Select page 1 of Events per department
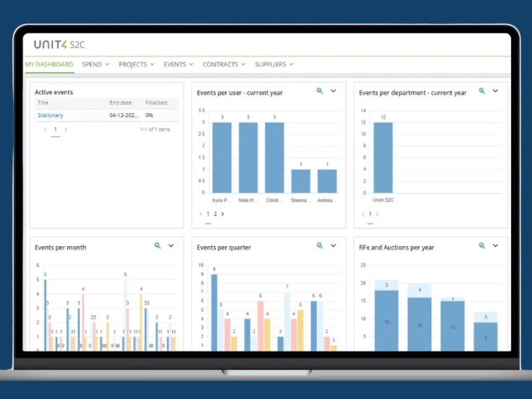The height and width of the screenshot is (399, 532). click(370, 214)
